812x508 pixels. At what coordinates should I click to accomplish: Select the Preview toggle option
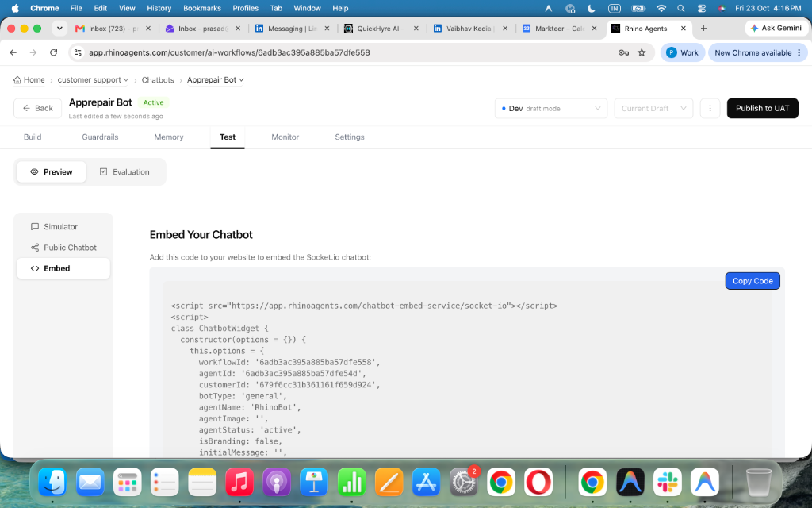52,172
